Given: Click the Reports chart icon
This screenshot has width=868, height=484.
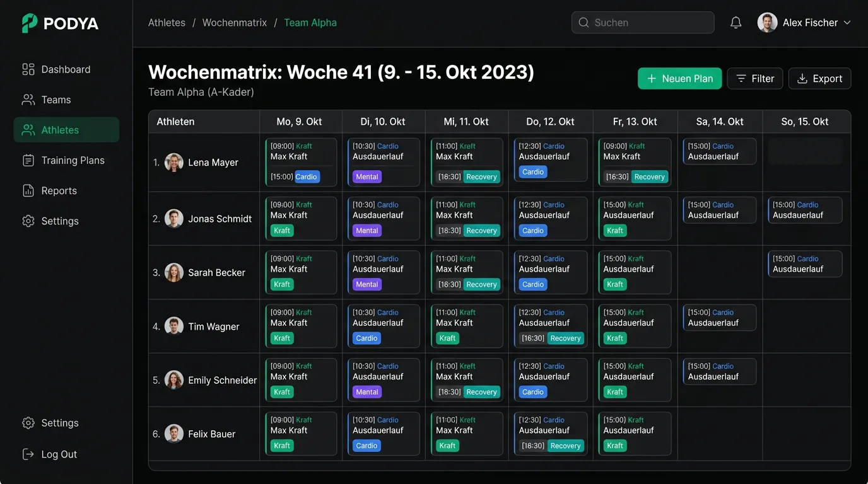Looking at the screenshot, I should (x=28, y=190).
